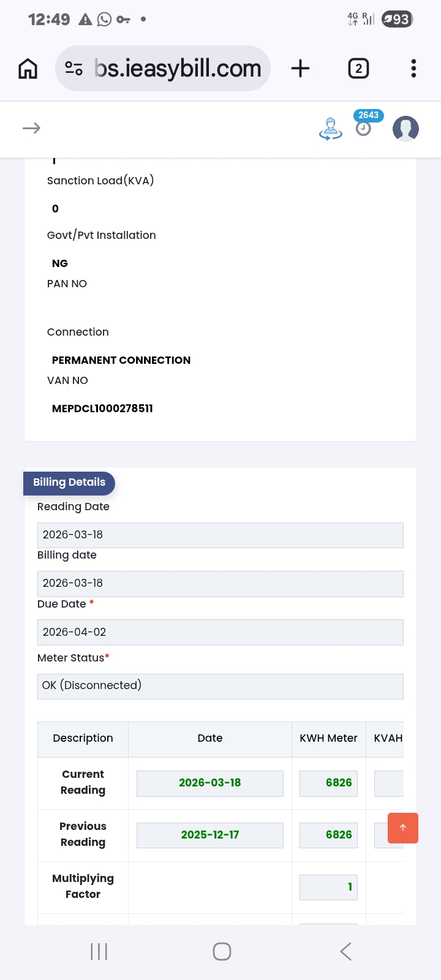Screen dimensions: 441x980
Task: Open the Meter Status dropdown
Action: (220, 686)
